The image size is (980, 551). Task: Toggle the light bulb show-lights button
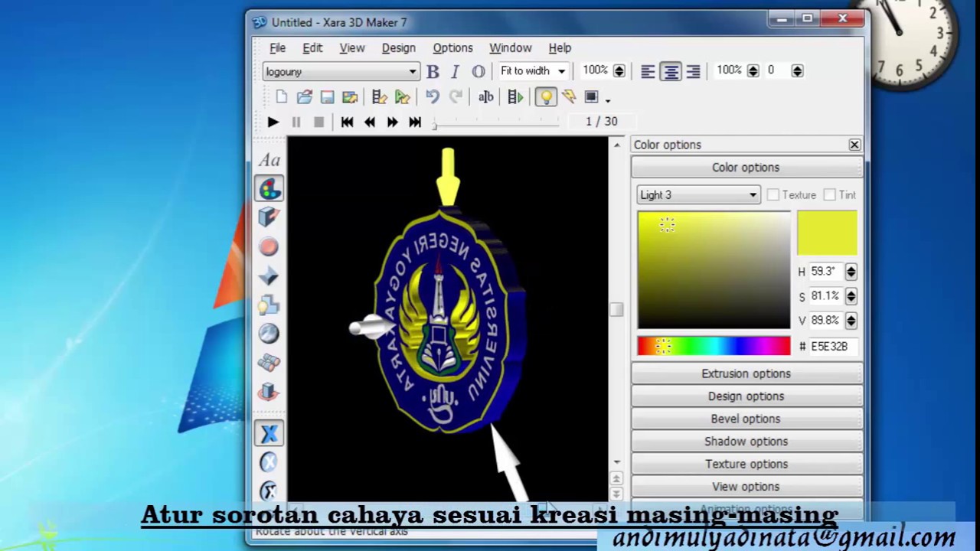pos(545,97)
